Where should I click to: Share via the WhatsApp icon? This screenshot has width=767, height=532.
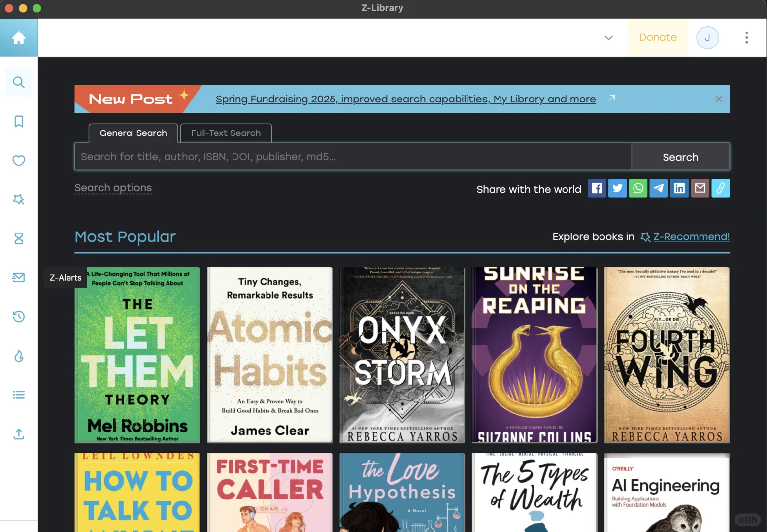pos(638,188)
